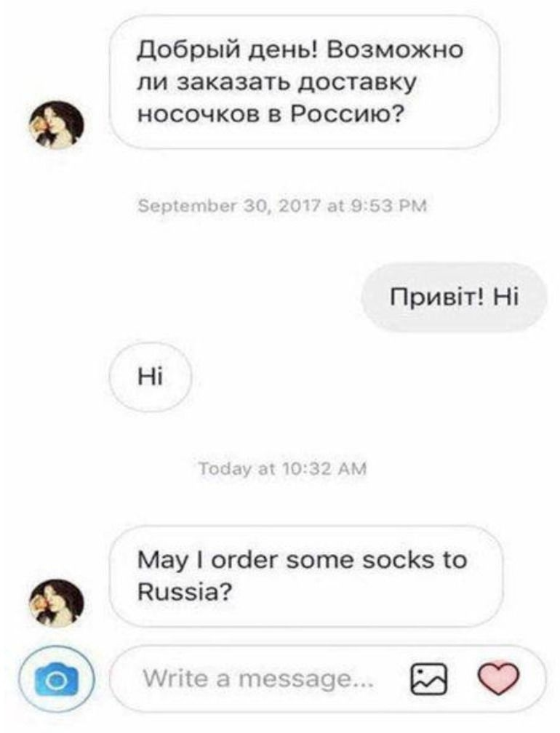Click the word "Россию?" in first message
560x733 pixels.
click(346, 114)
